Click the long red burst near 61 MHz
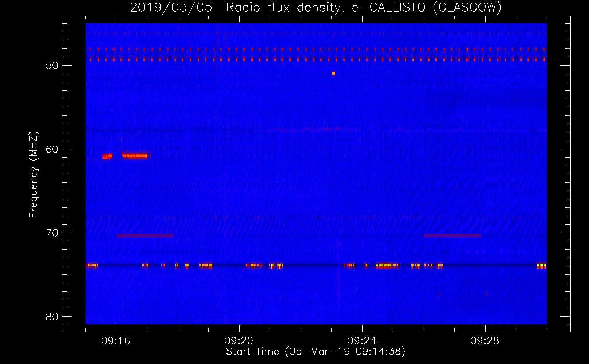The image size is (589, 364). [x=135, y=155]
